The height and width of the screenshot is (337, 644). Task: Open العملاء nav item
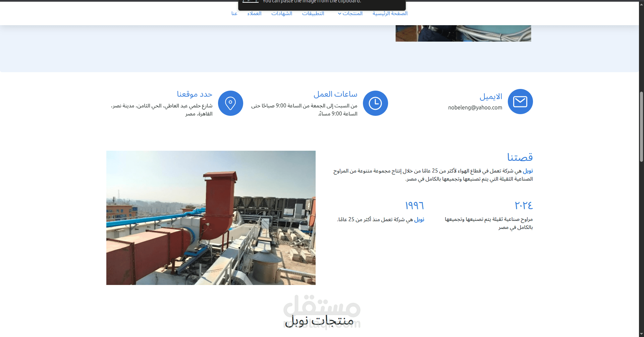pos(254,13)
